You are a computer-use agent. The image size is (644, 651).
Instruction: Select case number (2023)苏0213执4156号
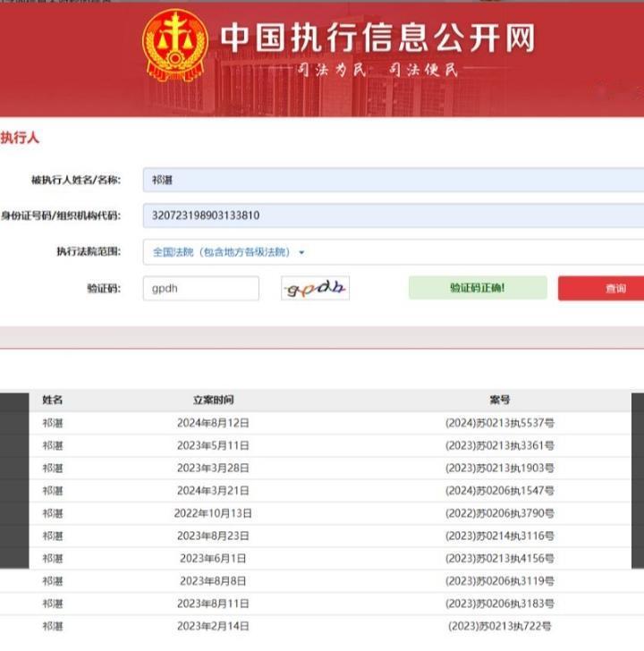coord(499,558)
